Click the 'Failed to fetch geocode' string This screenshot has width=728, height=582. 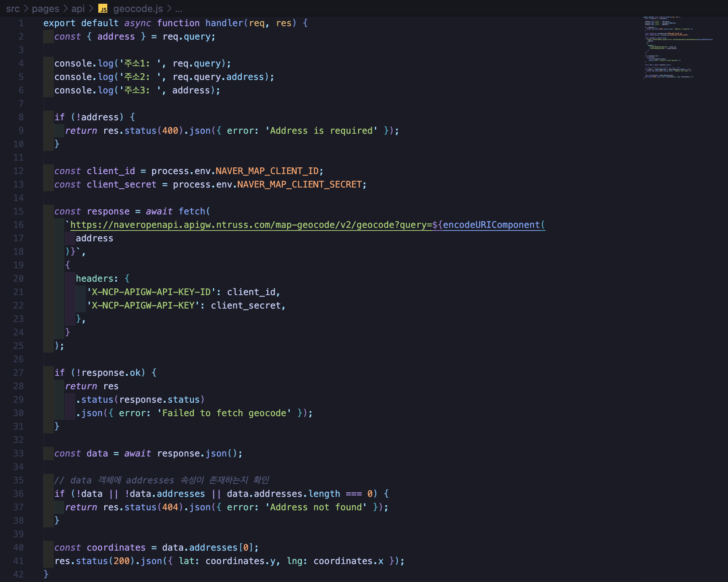point(224,413)
